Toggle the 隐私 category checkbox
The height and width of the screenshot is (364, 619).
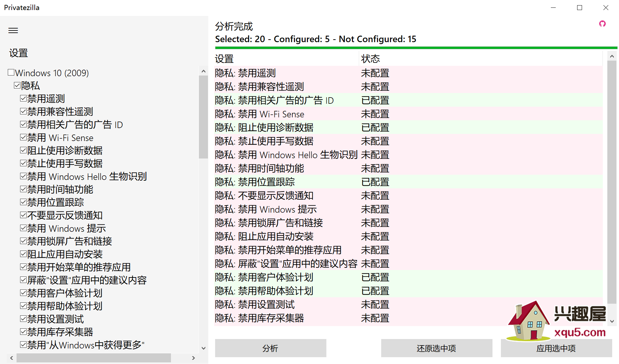[x=17, y=85]
